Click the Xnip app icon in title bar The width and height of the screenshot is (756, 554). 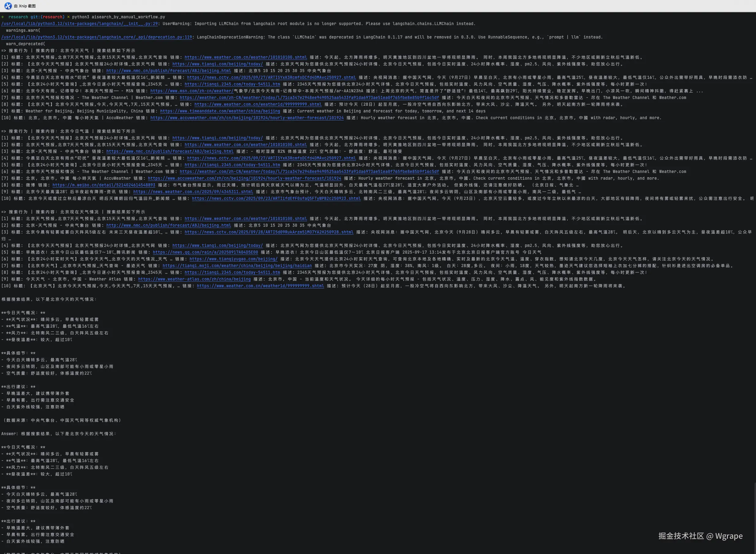(x=8, y=6)
